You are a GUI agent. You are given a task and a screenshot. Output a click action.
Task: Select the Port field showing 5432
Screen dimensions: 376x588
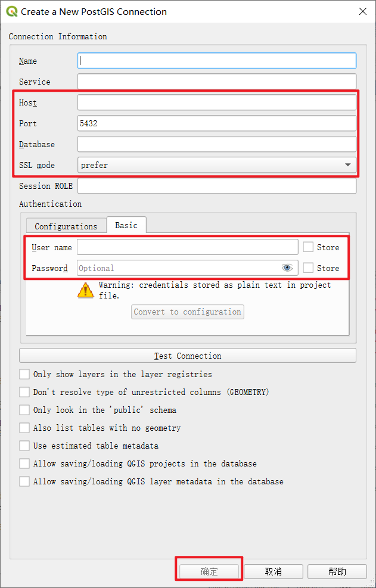coord(217,123)
